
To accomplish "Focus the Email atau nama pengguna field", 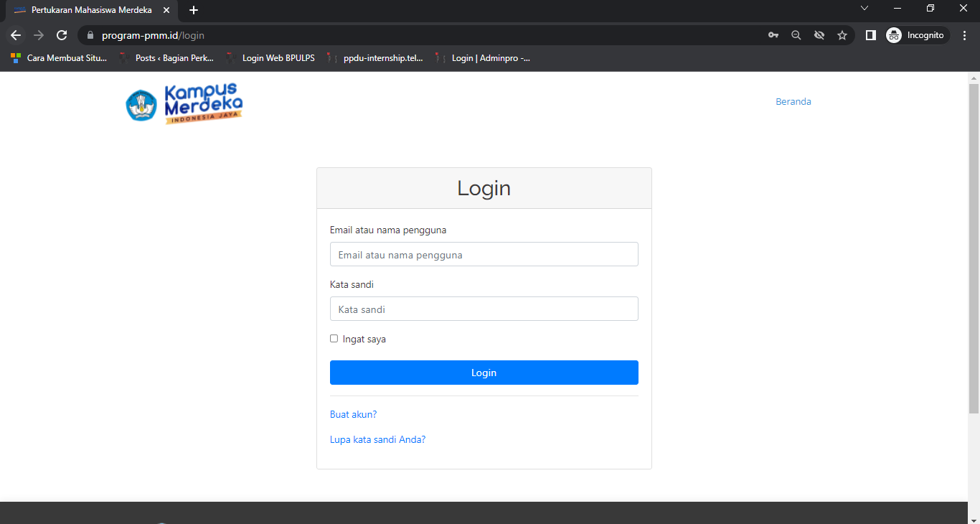I will coord(484,254).
